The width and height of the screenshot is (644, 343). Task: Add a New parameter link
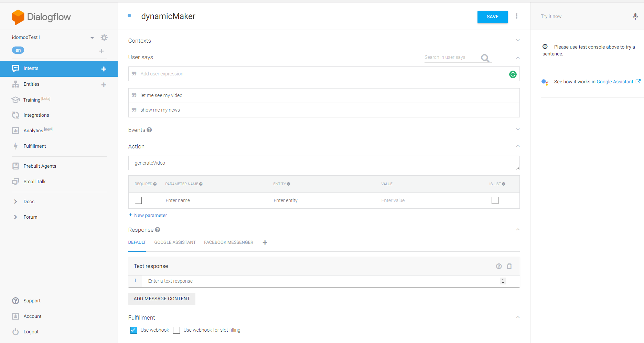(148, 215)
